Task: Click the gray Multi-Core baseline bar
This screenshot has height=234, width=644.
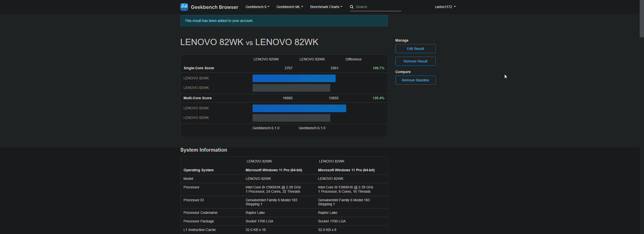Action: coord(291,118)
